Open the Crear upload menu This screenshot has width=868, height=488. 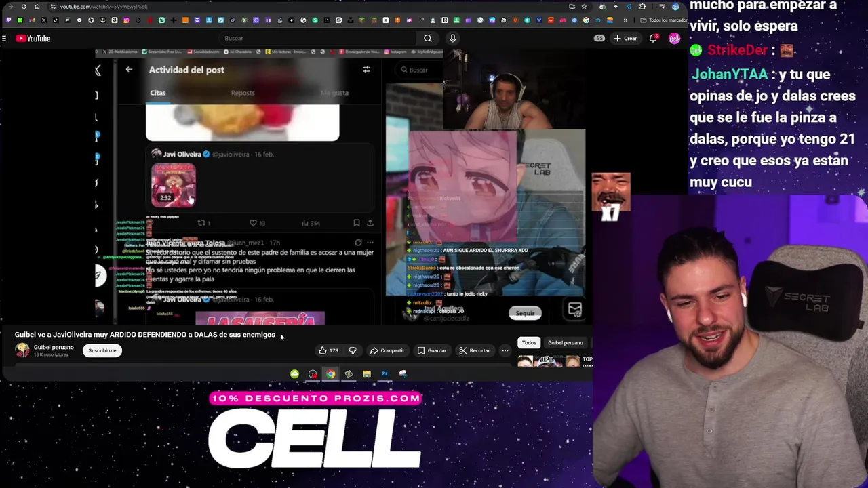(625, 39)
